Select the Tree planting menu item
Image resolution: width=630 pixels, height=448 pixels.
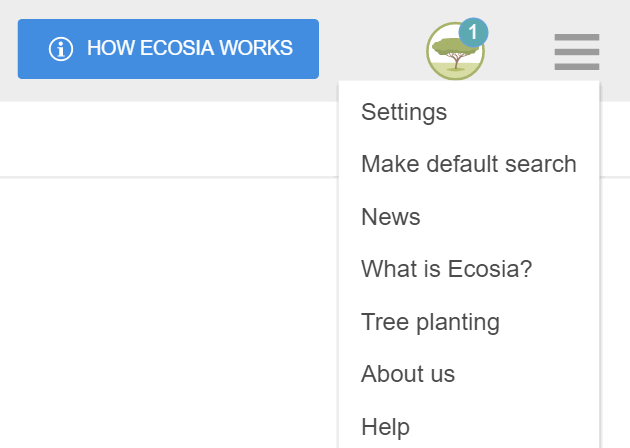coord(430,322)
